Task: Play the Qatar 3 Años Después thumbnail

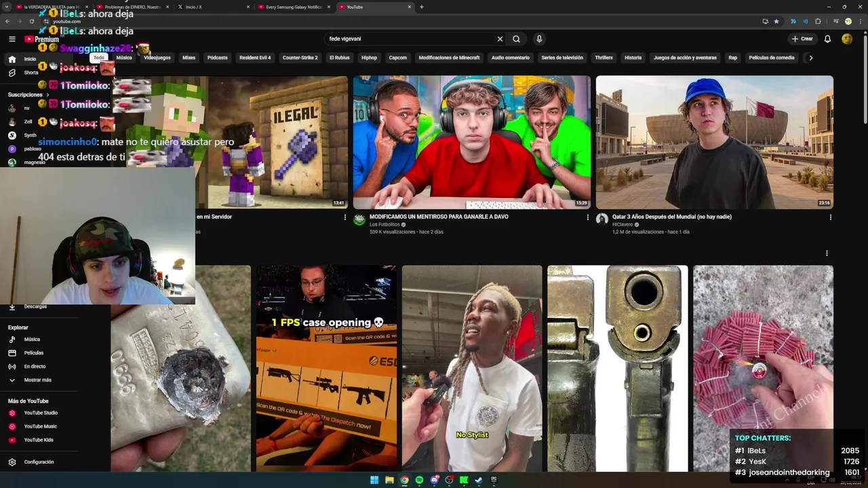Action: coord(715,142)
